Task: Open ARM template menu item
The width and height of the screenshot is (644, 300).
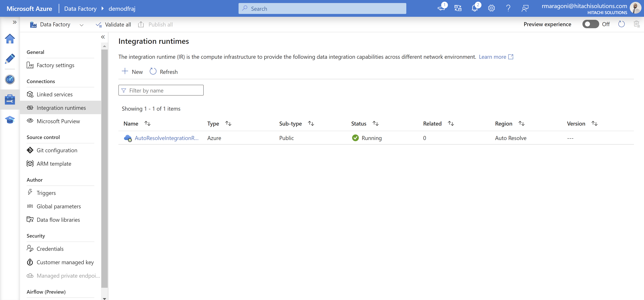Action: (x=61, y=164)
